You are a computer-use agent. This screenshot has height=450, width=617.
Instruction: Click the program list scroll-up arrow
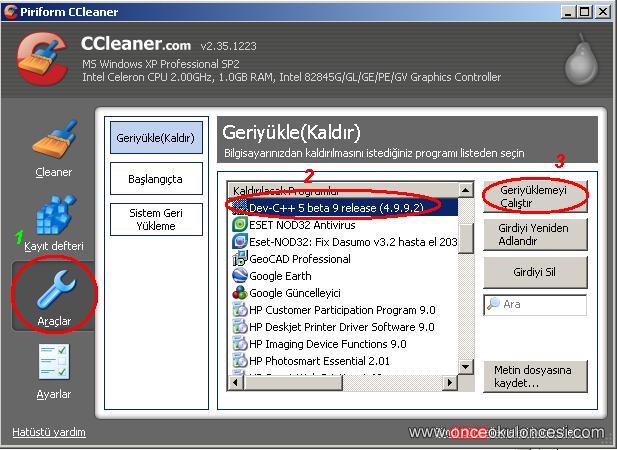click(x=466, y=190)
